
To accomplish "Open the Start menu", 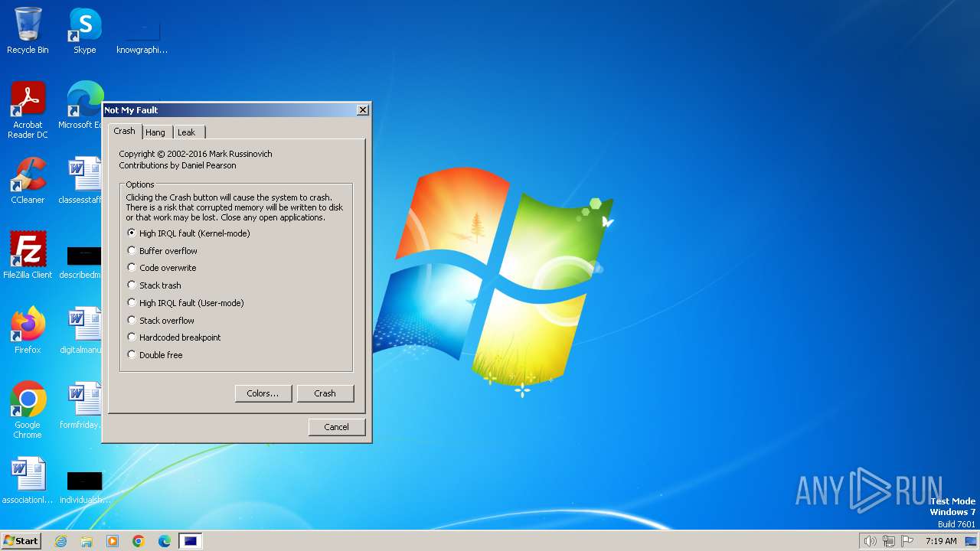I will (21, 541).
